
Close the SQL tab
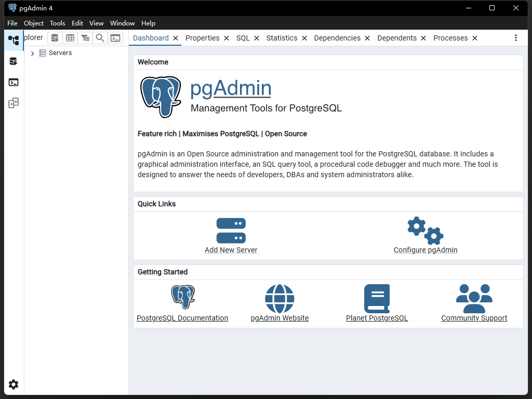pos(257,38)
